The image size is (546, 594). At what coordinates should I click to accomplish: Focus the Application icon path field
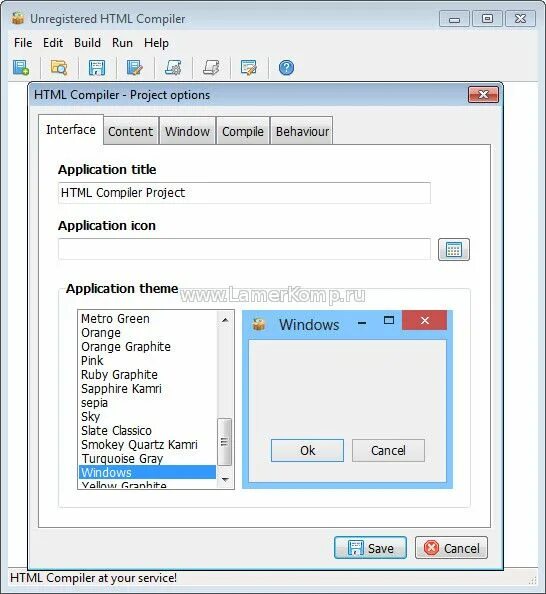pos(244,249)
